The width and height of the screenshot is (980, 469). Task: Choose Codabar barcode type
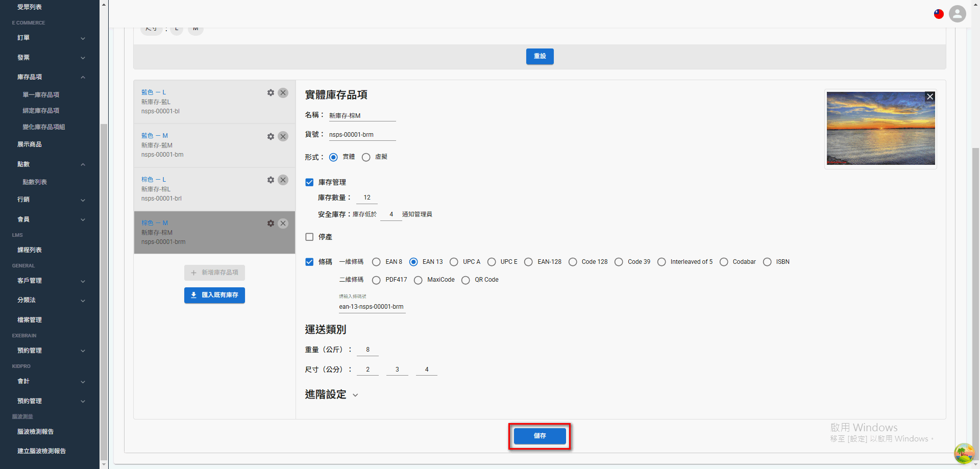coord(724,262)
